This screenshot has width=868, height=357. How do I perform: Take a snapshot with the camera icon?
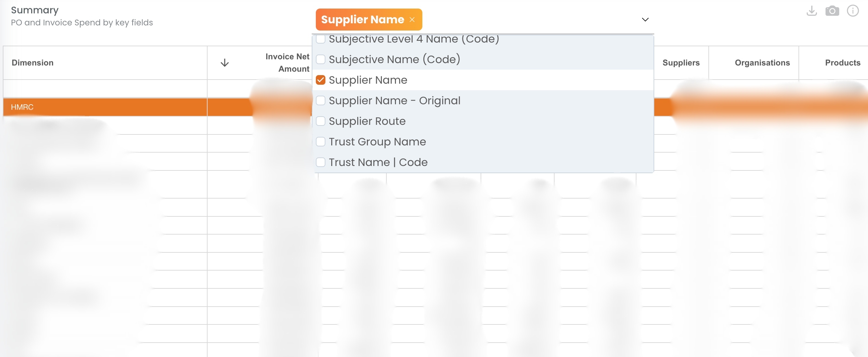pos(832,11)
